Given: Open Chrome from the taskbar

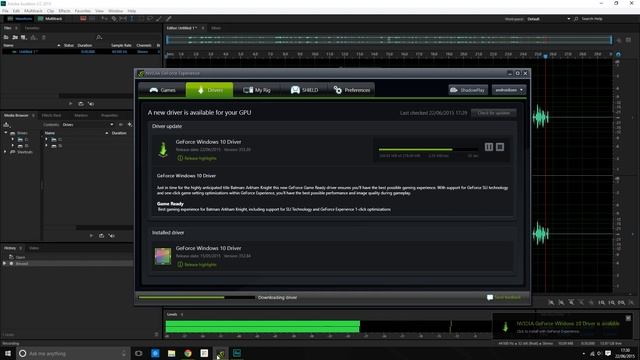Looking at the screenshot, I should [x=188, y=353].
